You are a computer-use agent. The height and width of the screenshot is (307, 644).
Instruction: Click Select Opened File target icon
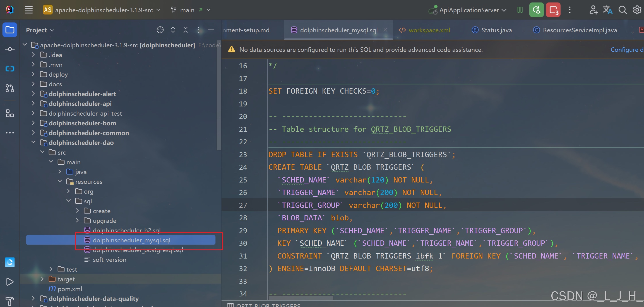[x=160, y=30]
